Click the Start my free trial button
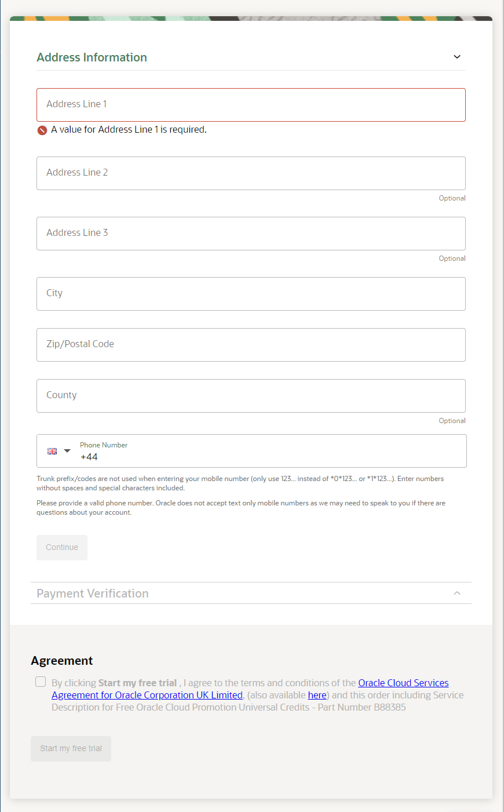Image resolution: width=504 pixels, height=812 pixels. [x=71, y=749]
